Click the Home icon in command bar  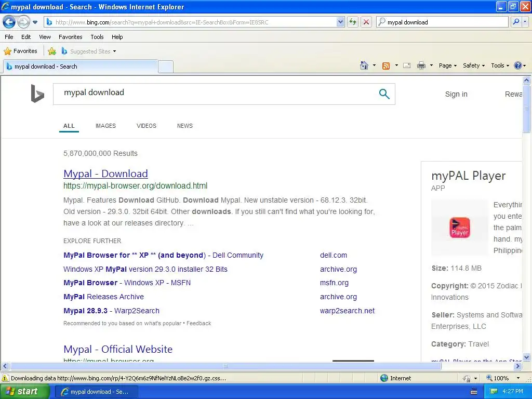click(364, 65)
